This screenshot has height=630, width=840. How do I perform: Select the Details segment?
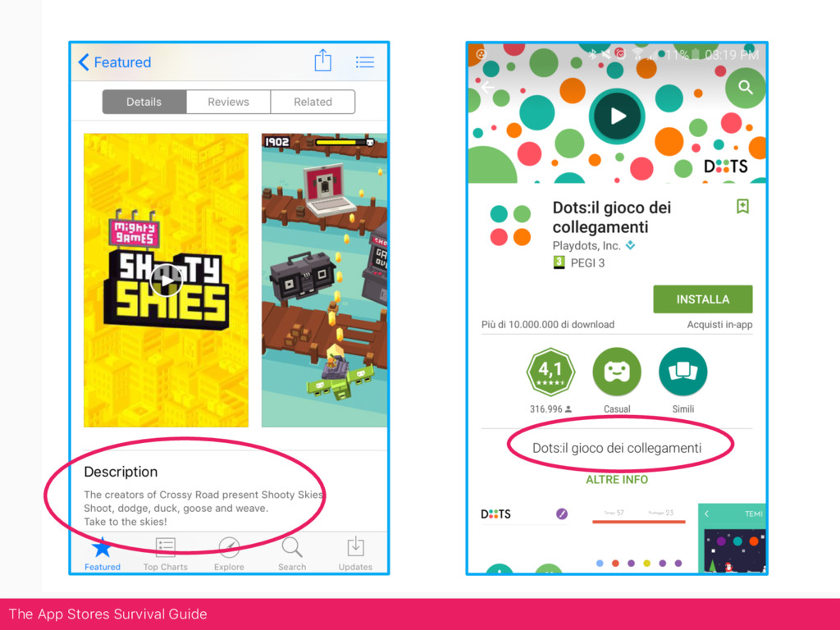(x=144, y=102)
